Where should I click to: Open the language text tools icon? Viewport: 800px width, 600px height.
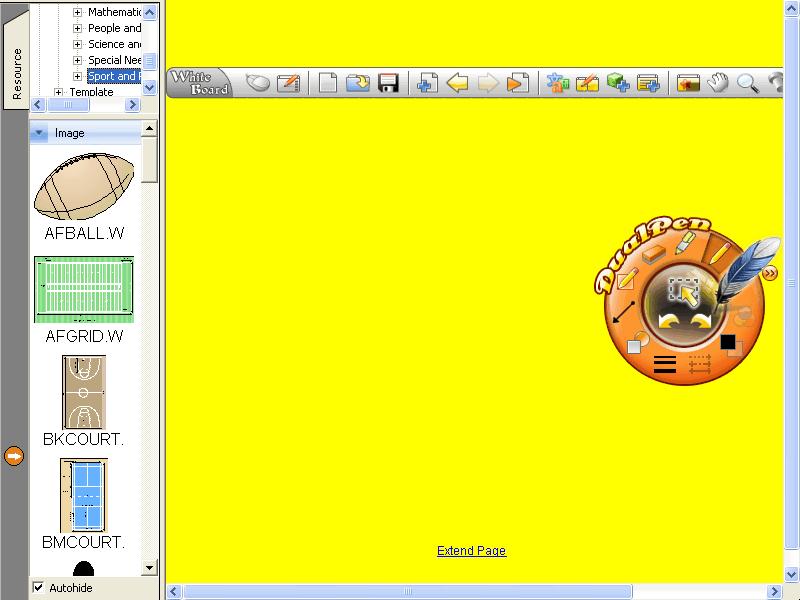(x=558, y=83)
